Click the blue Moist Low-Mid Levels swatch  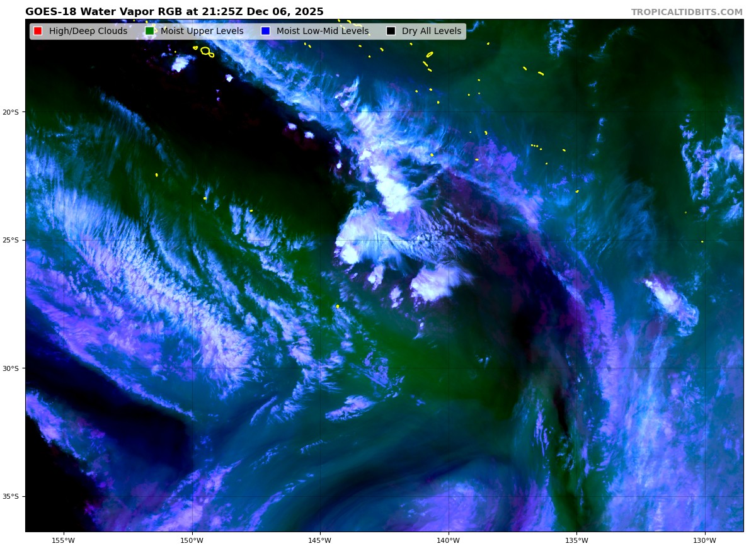pos(265,31)
